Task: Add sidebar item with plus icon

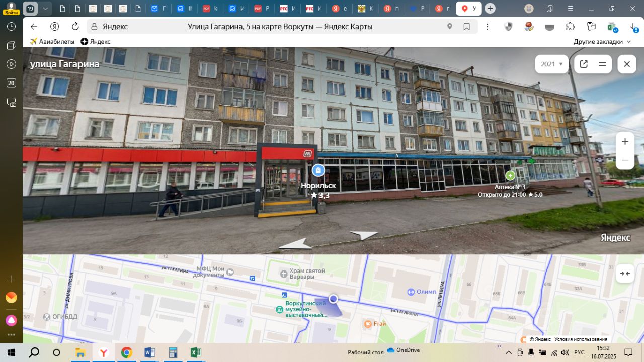Action: click(11, 279)
